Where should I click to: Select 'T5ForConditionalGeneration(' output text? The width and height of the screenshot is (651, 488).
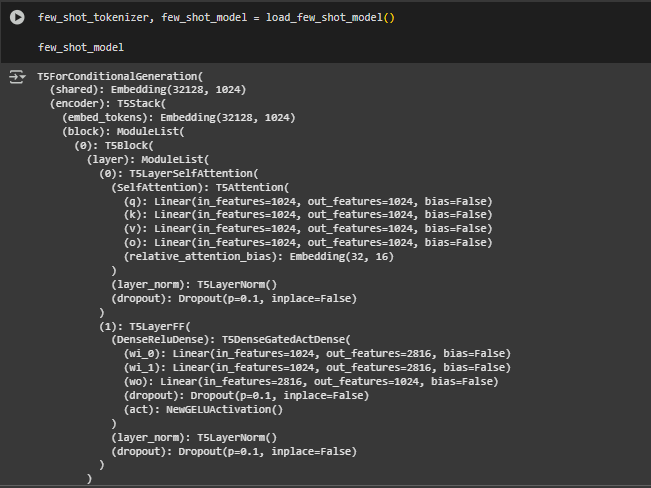(x=120, y=76)
